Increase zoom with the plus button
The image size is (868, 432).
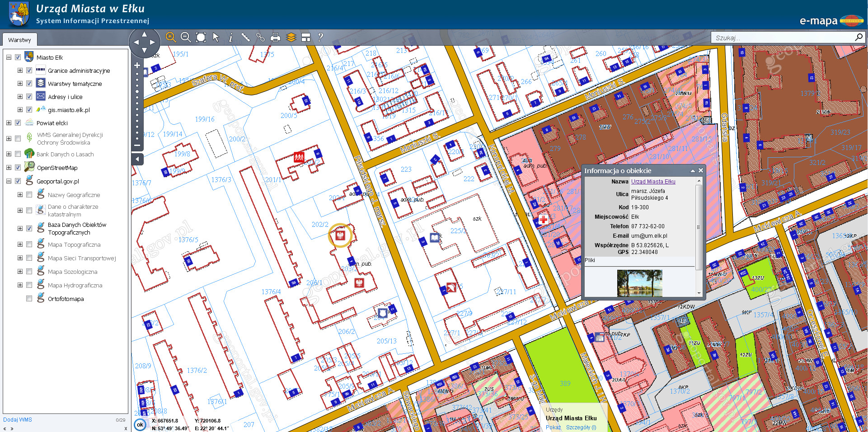137,66
